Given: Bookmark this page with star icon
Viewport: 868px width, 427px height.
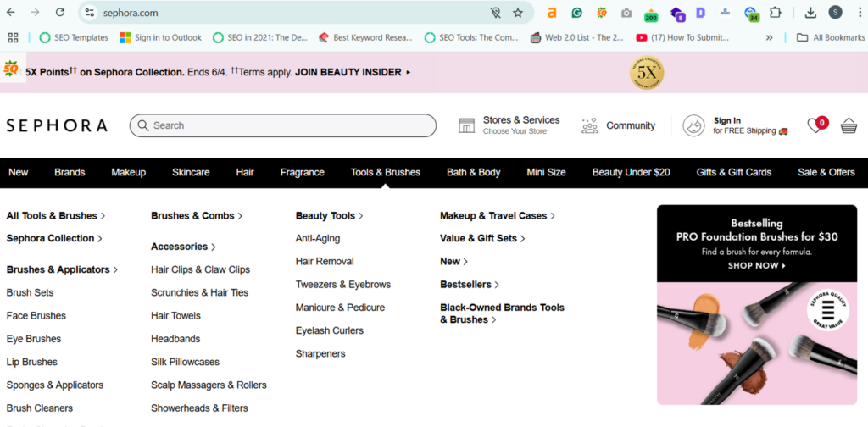Looking at the screenshot, I should click(x=518, y=13).
